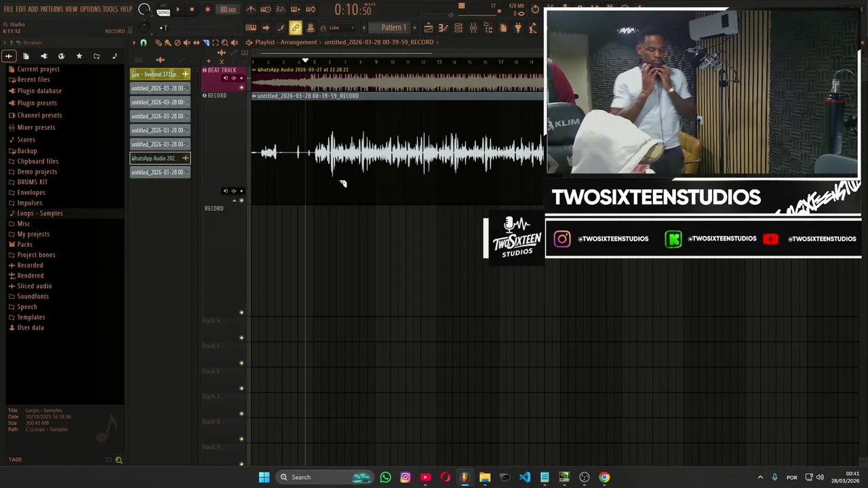This screenshot has height=488, width=868.
Task: Open the OPTIONS menu
Action: click(x=90, y=9)
